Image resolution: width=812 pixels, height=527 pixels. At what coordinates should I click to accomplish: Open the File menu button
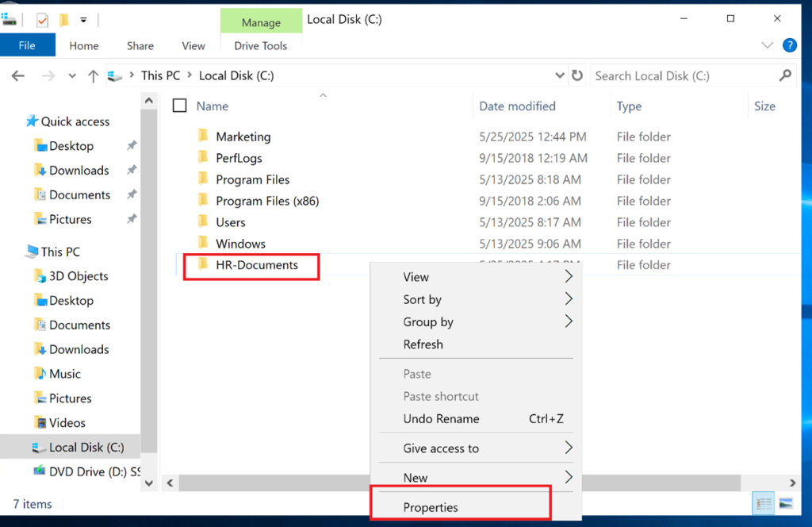point(27,45)
